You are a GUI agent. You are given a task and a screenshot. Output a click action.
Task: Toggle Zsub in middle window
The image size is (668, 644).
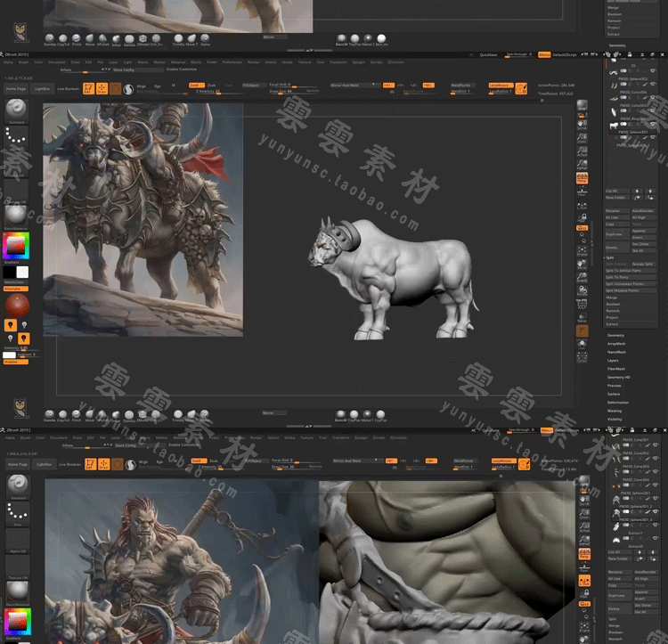point(211,86)
